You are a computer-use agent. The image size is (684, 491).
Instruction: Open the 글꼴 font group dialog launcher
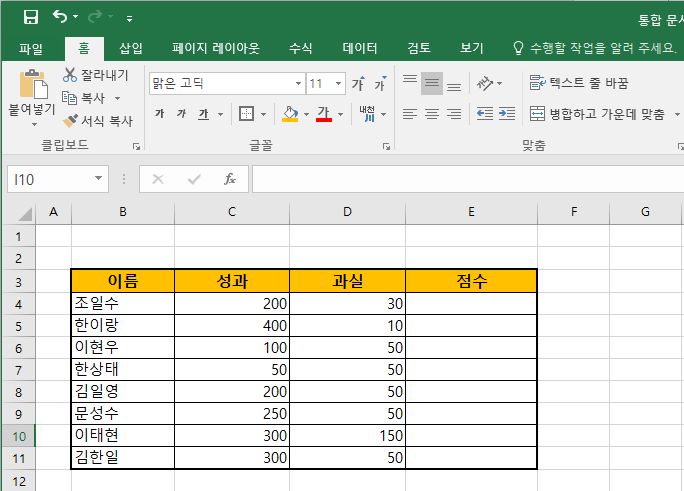[386, 147]
